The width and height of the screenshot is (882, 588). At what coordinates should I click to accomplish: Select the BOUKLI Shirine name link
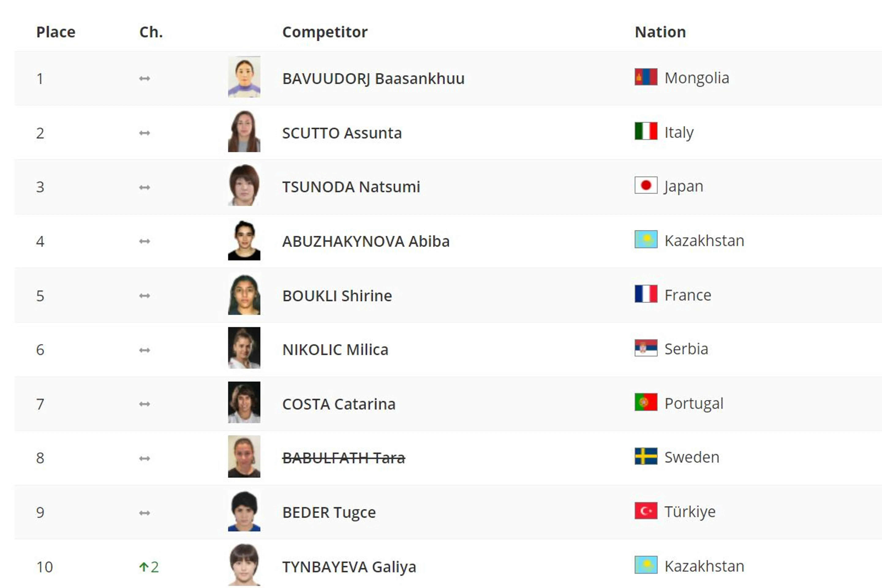coord(337,296)
